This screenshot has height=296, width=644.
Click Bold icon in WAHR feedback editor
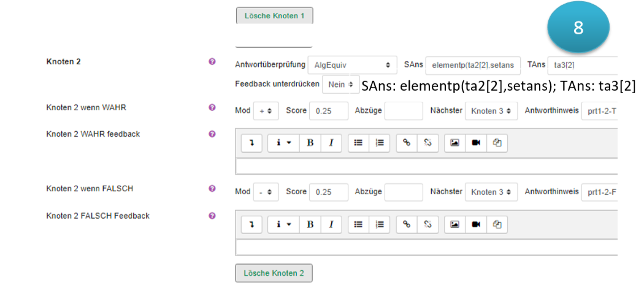(310, 143)
